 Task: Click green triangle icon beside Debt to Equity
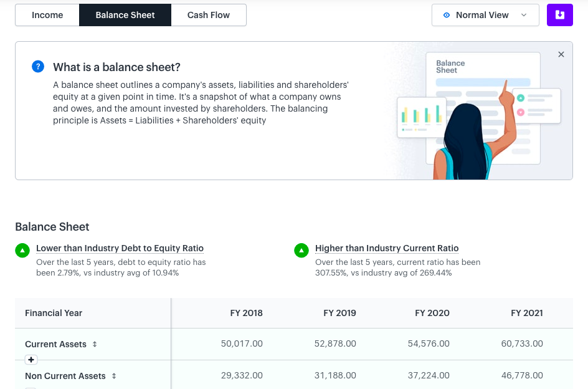tap(22, 250)
